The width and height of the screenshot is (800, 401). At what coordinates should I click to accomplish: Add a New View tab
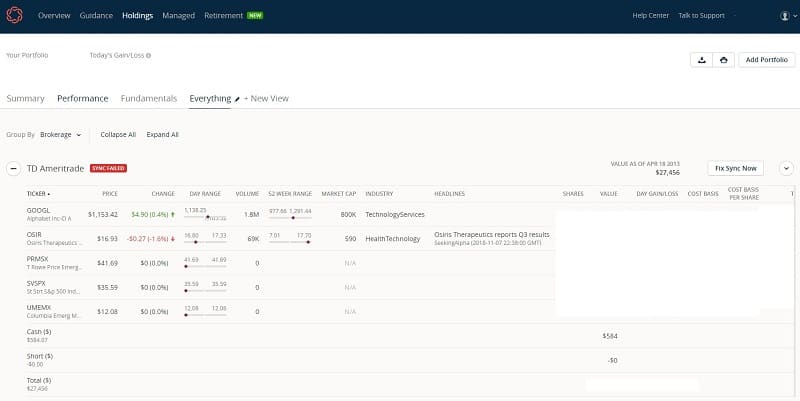(266, 99)
